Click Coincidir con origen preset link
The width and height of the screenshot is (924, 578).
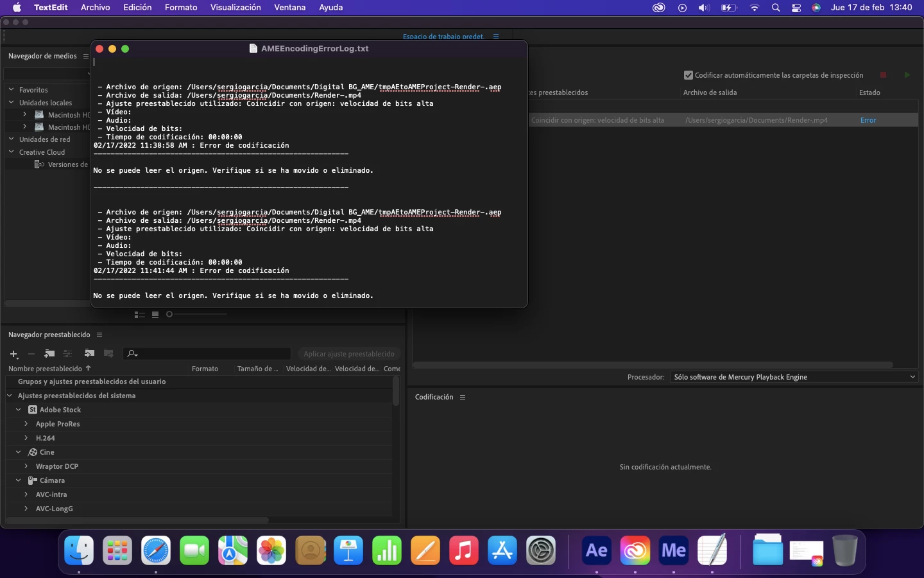597,120
